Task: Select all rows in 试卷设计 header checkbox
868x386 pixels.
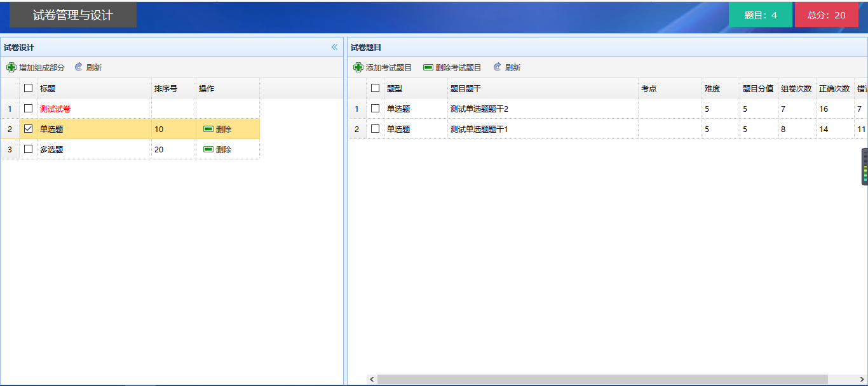Action: [x=28, y=88]
